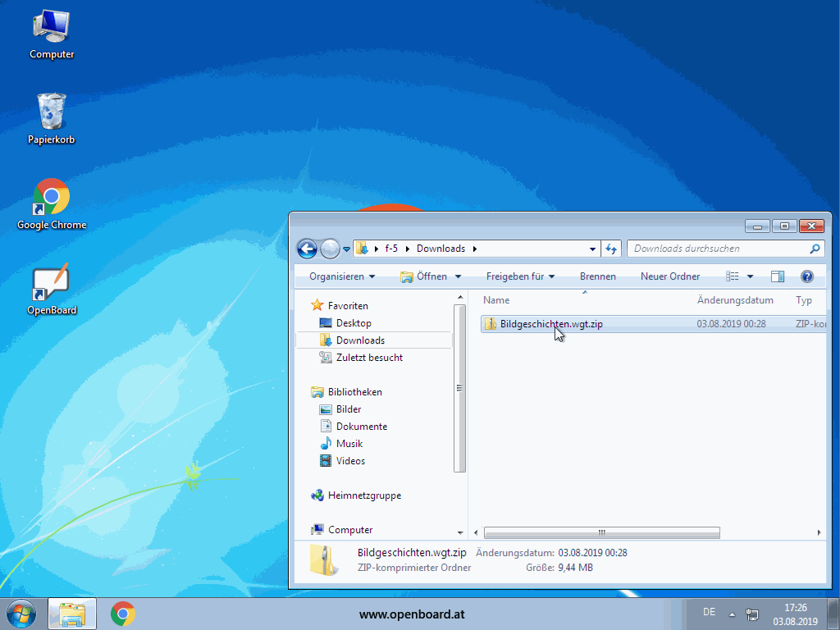Viewport: 840px width, 630px height.
Task: Create a folder with Neuer Ordner
Action: click(x=670, y=276)
